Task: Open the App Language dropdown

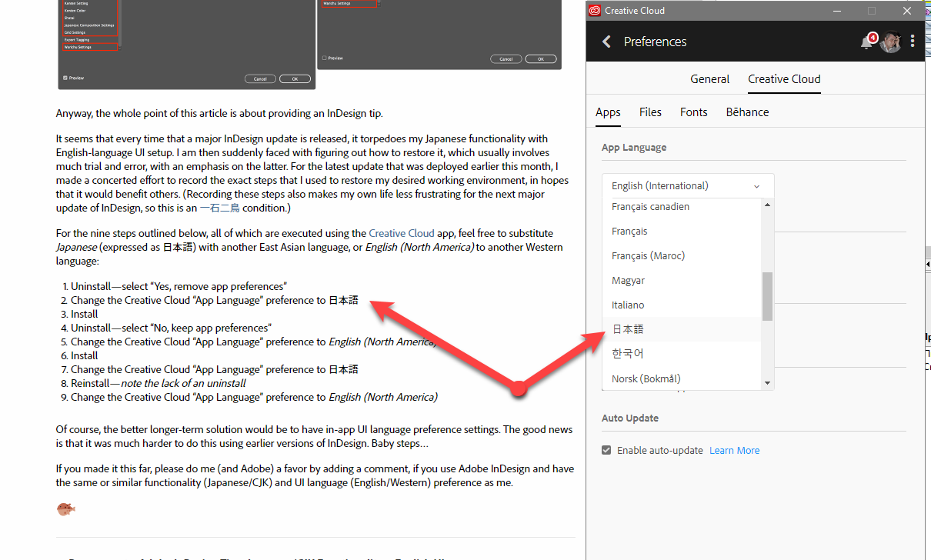Action: coord(688,185)
